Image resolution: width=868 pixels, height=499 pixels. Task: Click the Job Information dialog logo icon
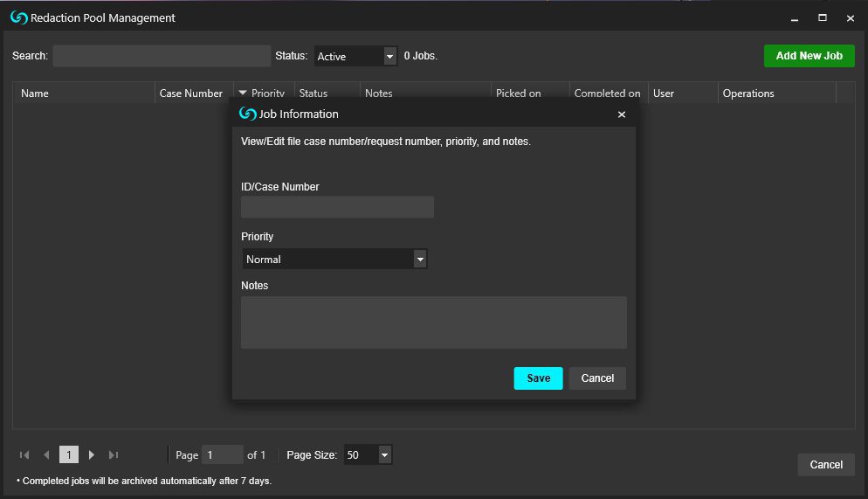[247, 114]
